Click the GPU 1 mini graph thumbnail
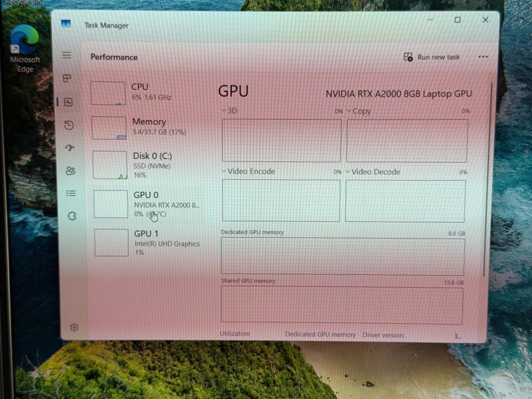Image resolution: width=532 pixels, height=399 pixels. click(x=111, y=243)
